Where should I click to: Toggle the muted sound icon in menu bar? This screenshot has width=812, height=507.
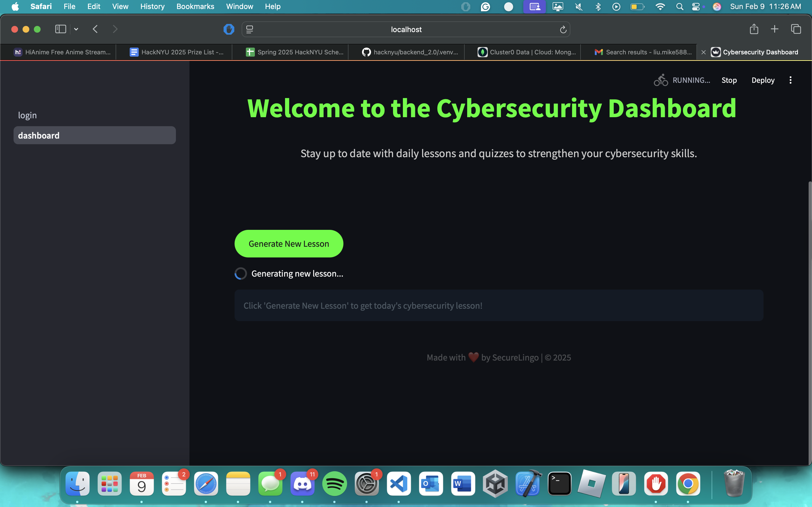click(x=579, y=7)
